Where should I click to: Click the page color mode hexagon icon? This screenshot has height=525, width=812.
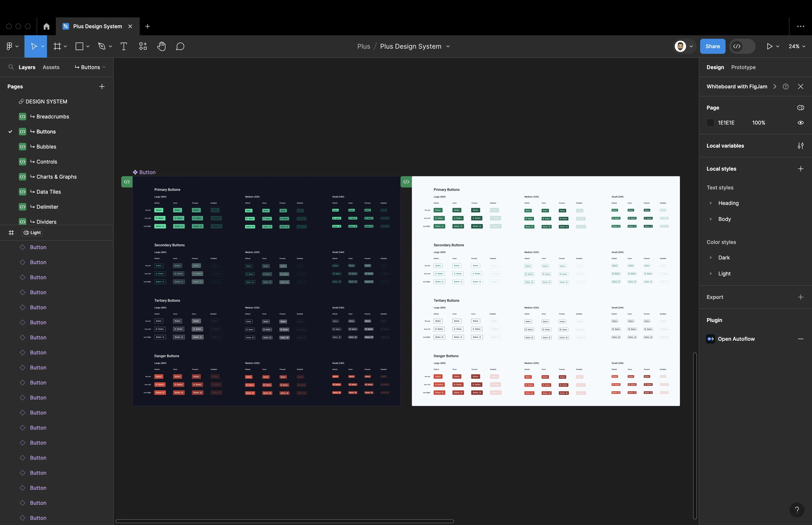[800, 108]
